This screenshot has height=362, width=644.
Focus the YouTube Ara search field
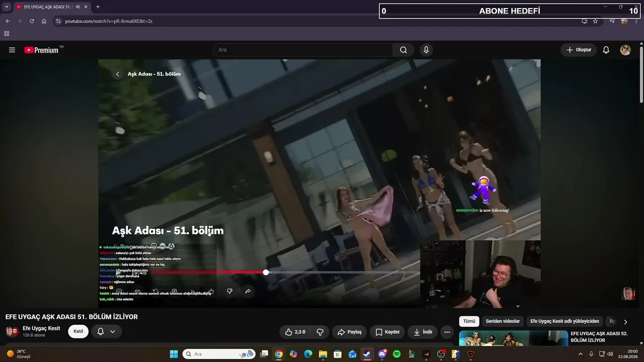[x=303, y=50]
